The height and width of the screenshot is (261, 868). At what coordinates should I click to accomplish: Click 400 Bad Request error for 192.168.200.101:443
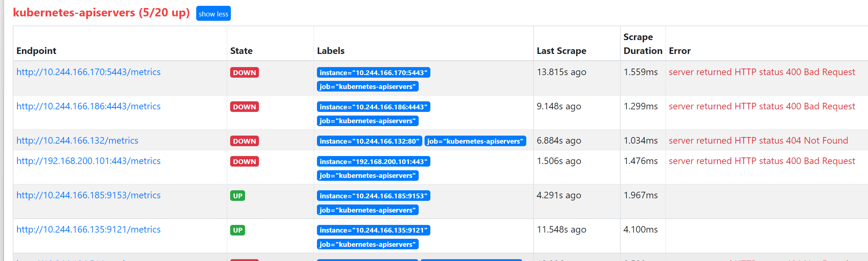(762, 161)
